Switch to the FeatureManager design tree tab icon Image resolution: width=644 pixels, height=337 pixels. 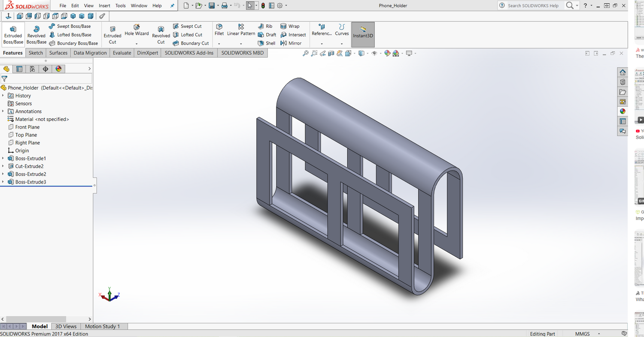pyautogui.click(x=6, y=69)
